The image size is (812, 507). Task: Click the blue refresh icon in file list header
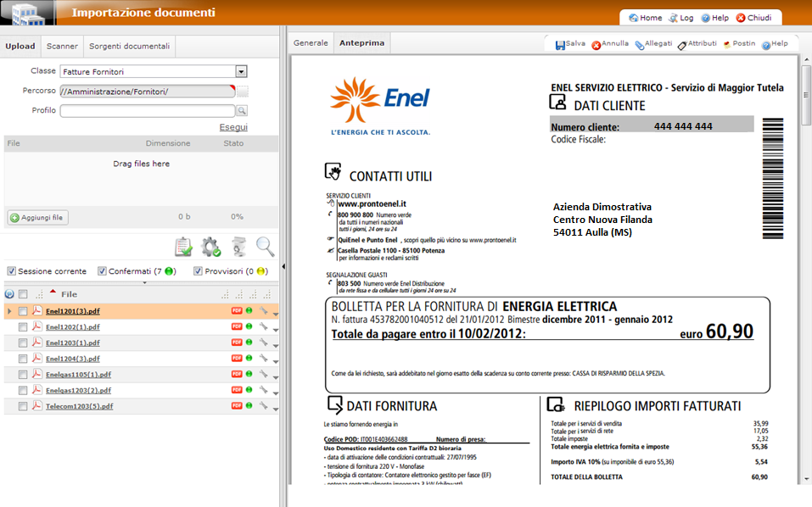coord(9,294)
